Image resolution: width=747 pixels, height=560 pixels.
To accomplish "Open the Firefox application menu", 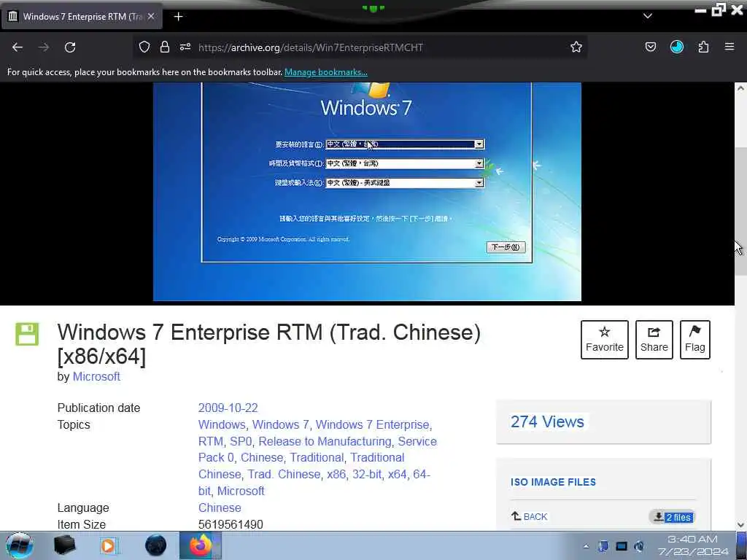I will [x=729, y=47].
